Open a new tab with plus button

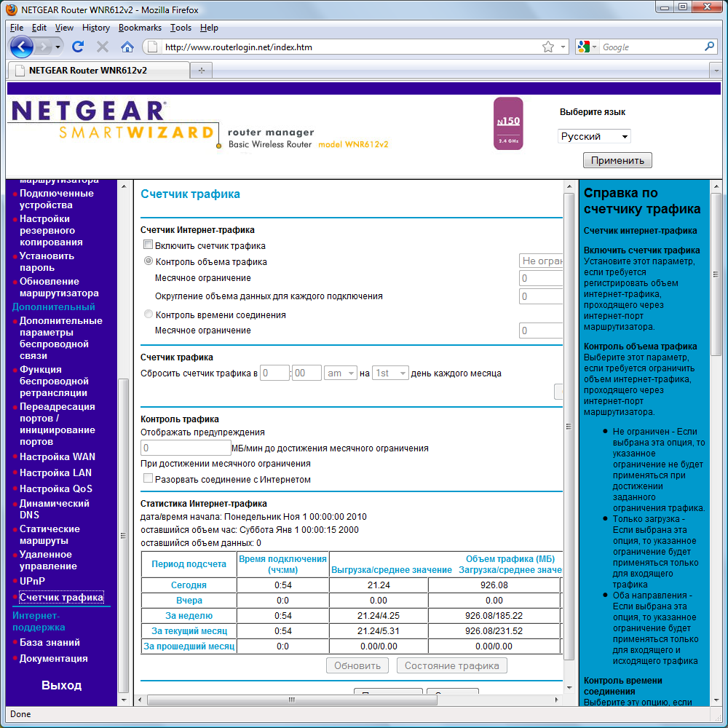(202, 71)
